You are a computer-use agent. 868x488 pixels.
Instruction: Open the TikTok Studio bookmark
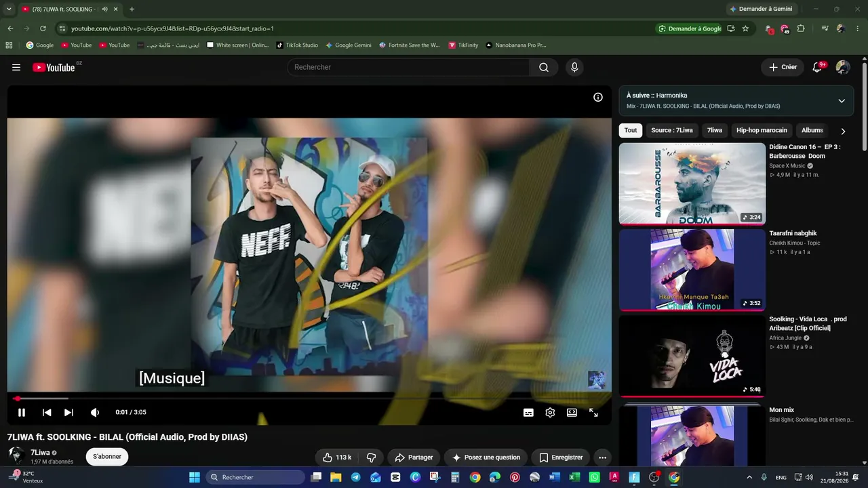tap(297, 45)
